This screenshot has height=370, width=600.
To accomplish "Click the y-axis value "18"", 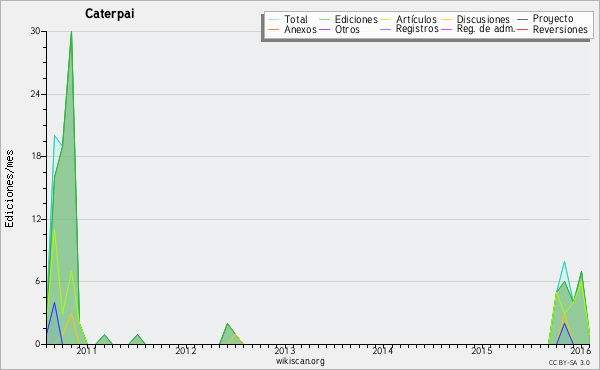I will pos(36,156).
